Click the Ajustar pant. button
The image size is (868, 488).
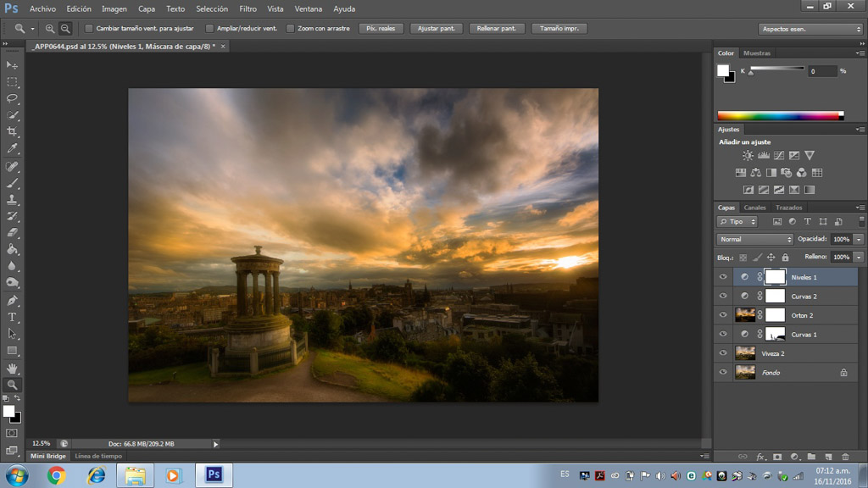[x=437, y=29]
